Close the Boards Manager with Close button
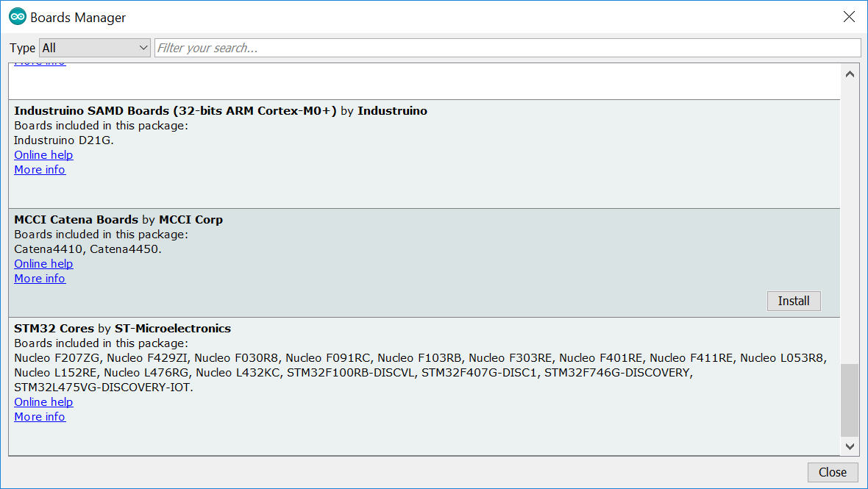 click(833, 472)
